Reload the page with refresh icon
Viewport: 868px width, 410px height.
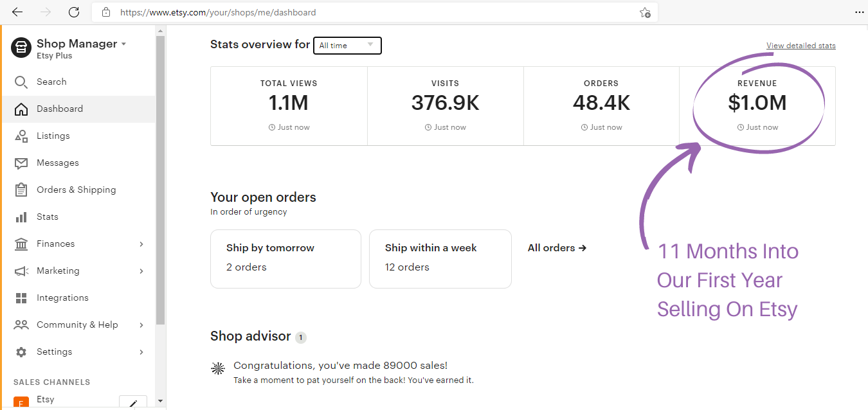[x=74, y=12]
